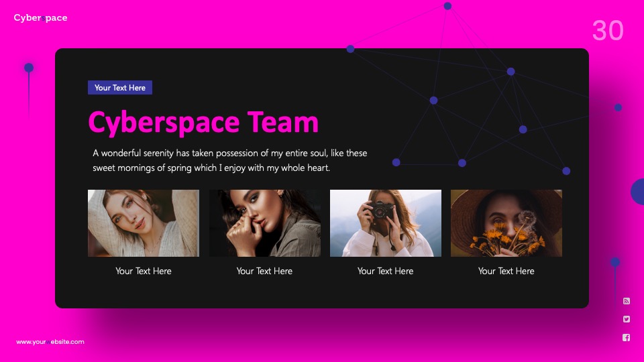Click the RSS feed icon
The height and width of the screenshot is (362, 644).
point(626,301)
